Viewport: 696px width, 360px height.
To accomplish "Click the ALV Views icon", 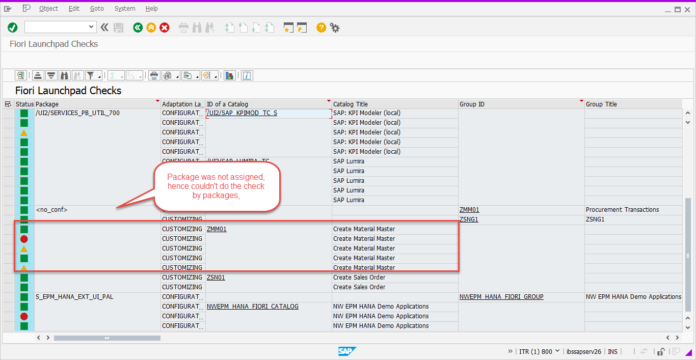I will click(x=167, y=75).
